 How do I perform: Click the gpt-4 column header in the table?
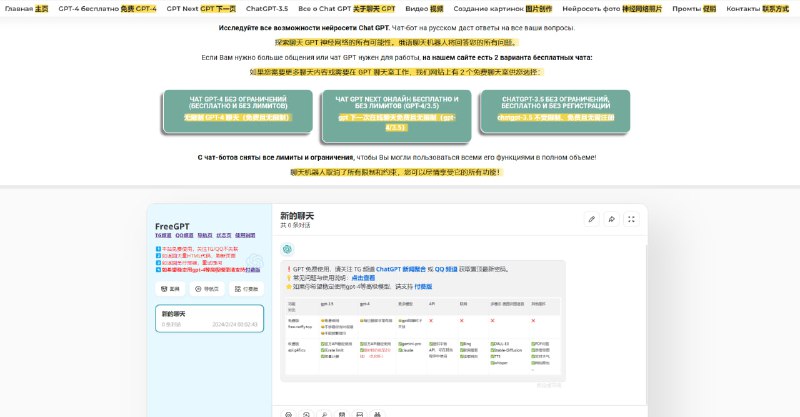pyautogui.click(x=364, y=304)
